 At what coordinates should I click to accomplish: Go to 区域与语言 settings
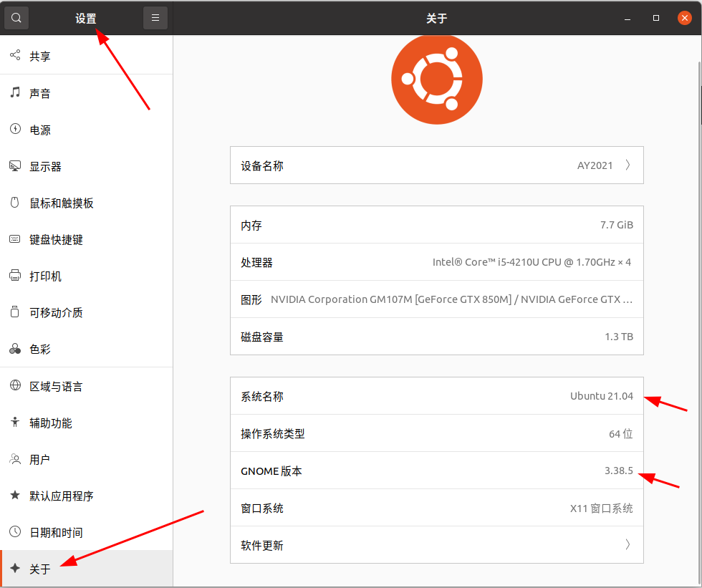click(87, 386)
